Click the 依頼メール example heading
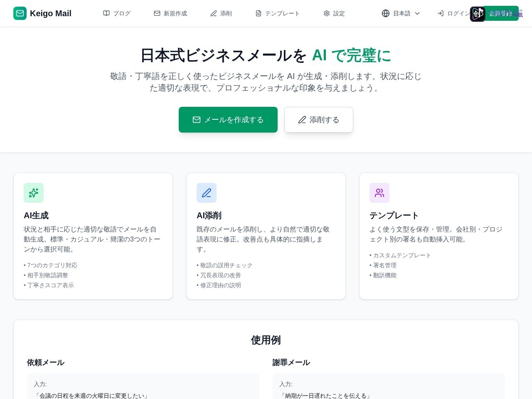 pyautogui.click(x=46, y=362)
